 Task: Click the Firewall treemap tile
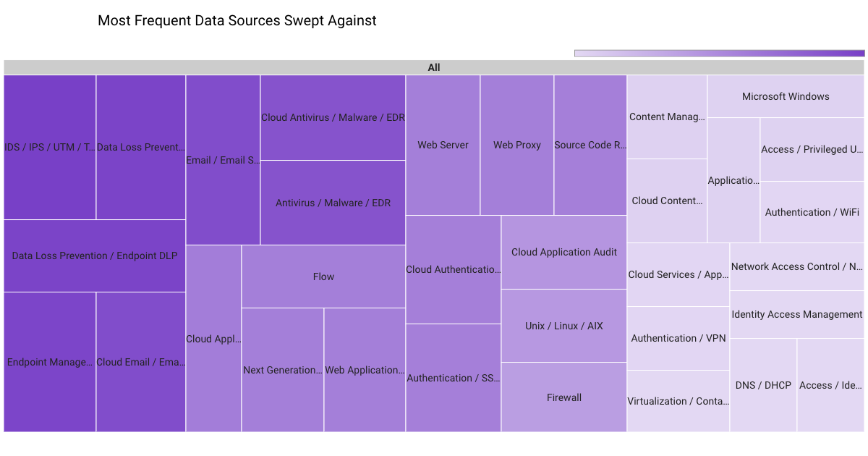[x=564, y=397]
